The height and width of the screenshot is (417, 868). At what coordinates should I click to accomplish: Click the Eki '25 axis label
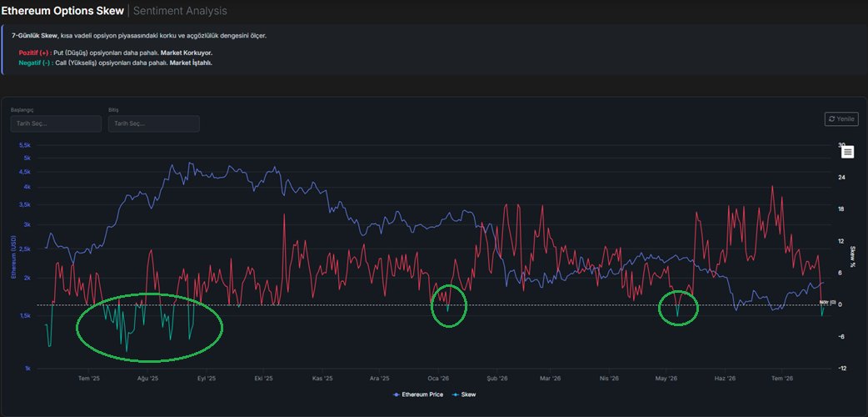263,378
